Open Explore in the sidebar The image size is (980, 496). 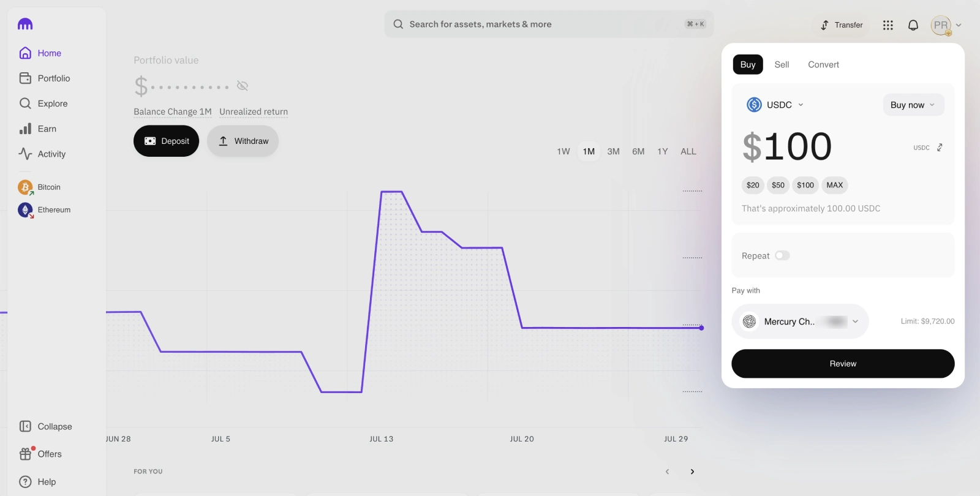(43, 103)
